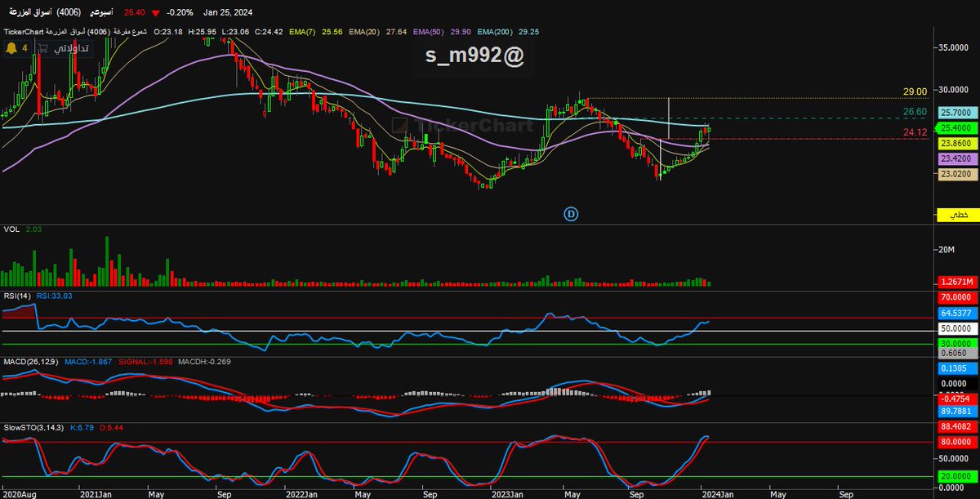980x499 pixels.
Task: Click the last price 25.40 in header
Action: 135,13
